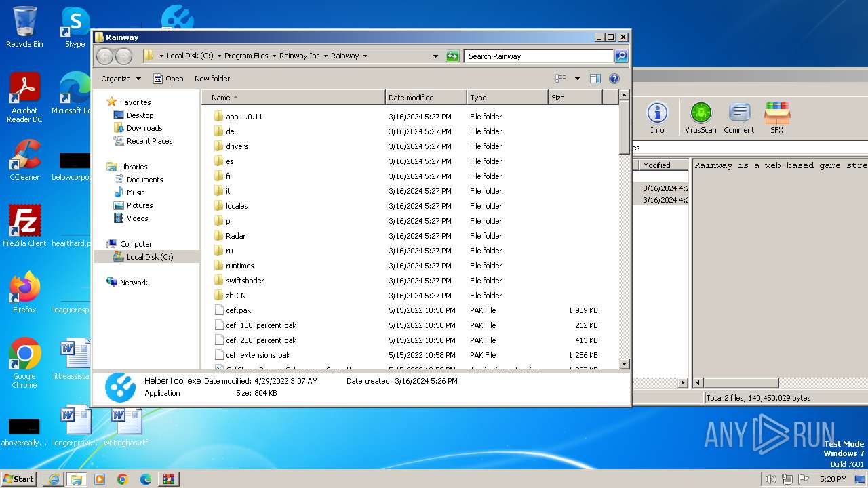Select Pictures library in navigation pane
Screen dimensions: 868x488
coord(140,205)
